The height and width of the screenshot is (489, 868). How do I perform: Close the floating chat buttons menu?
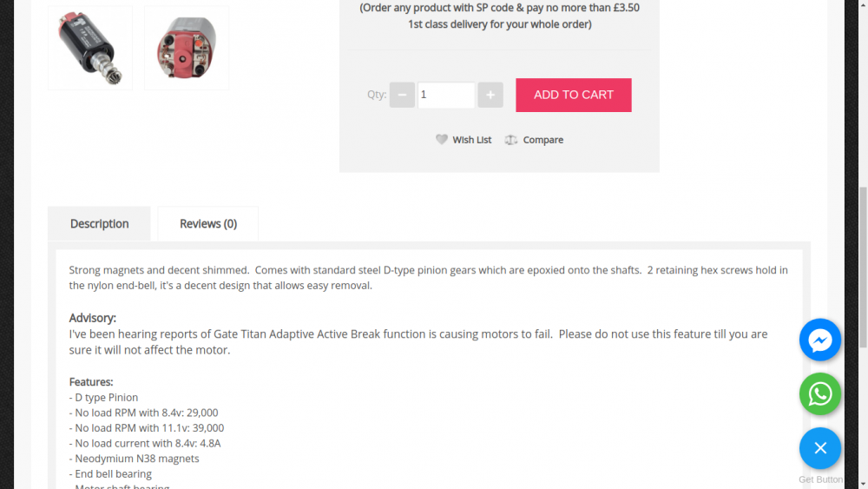tap(820, 448)
